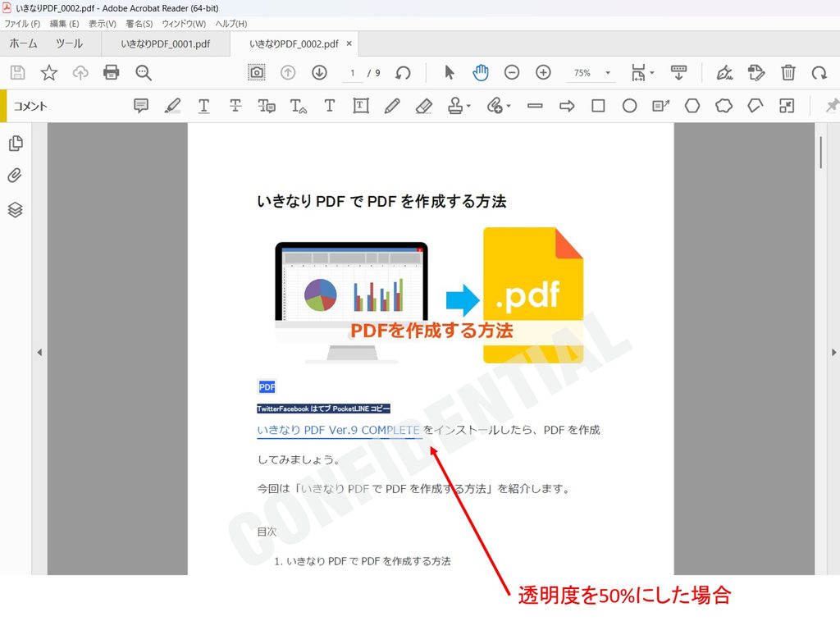Pin the comment toolbar open

pos(832,106)
